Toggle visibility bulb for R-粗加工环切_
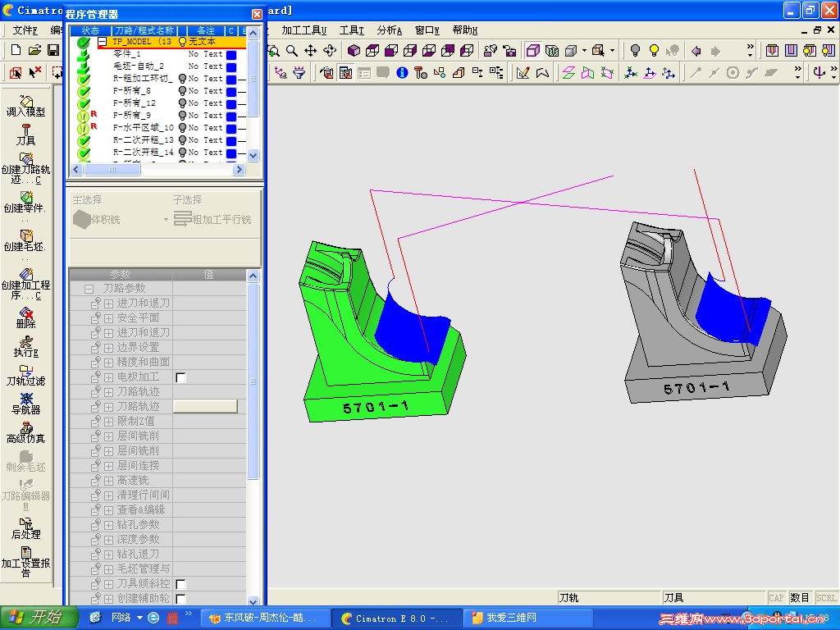The image size is (840, 630). tap(182, 78)
